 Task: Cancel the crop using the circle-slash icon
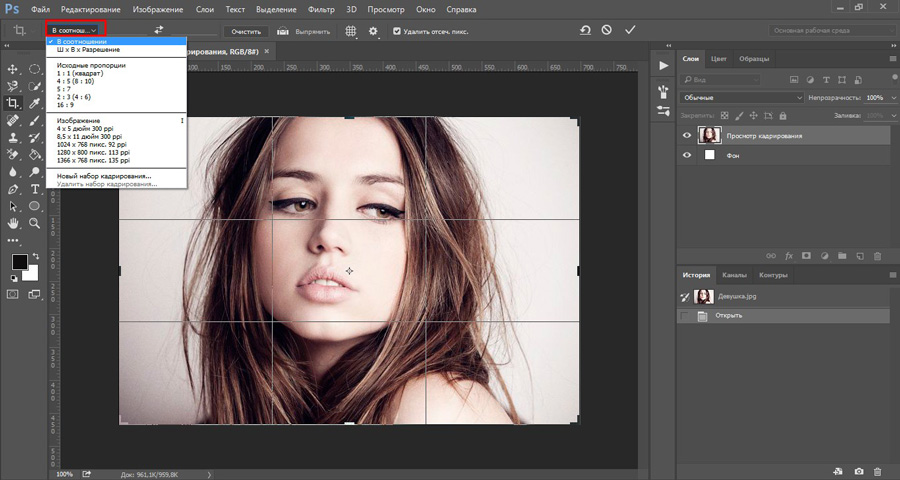pyautogui.click(x=607, y=31)
